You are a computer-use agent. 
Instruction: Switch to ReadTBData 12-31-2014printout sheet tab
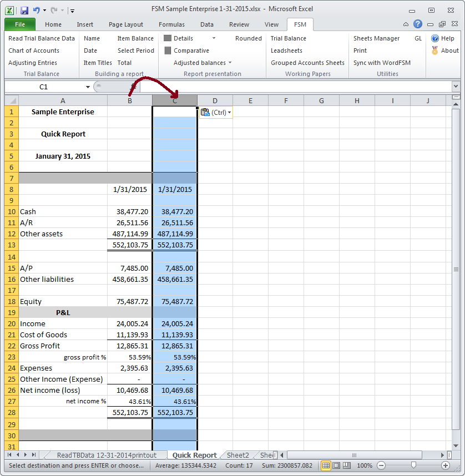click(x=107, y=455)
